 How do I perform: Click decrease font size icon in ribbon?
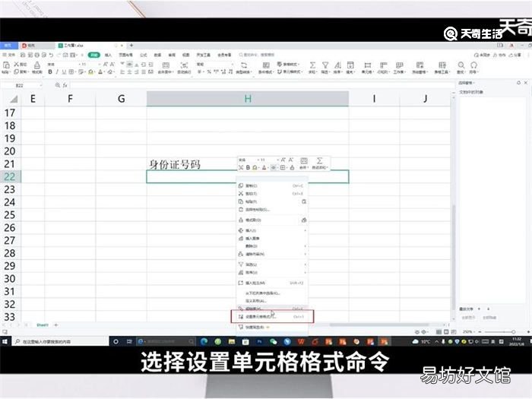[112, 64]
